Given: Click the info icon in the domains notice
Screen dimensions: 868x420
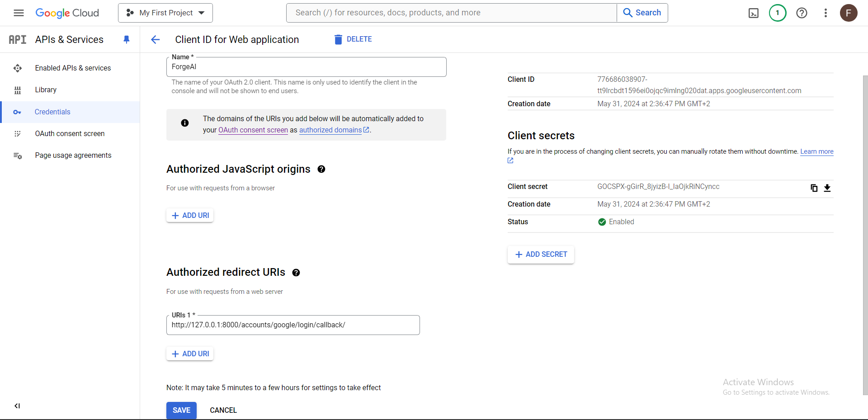Looking at the screenshot, I should (x=185, y=123).
